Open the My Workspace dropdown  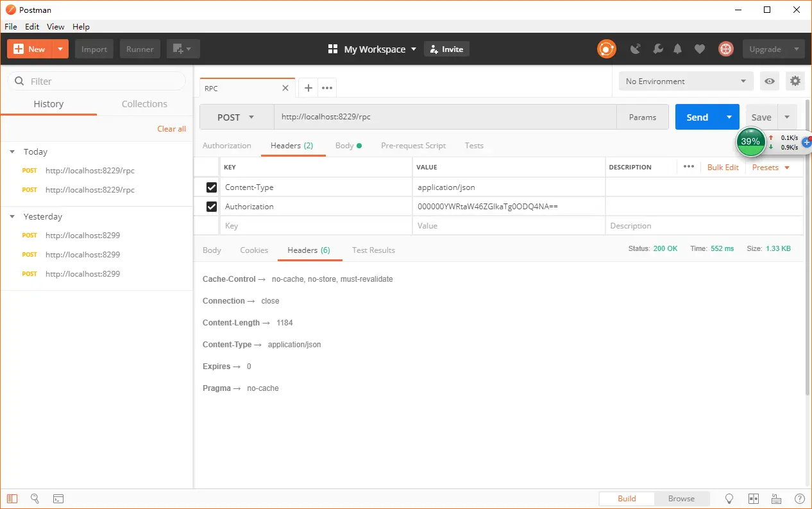[x=372, y=49]
